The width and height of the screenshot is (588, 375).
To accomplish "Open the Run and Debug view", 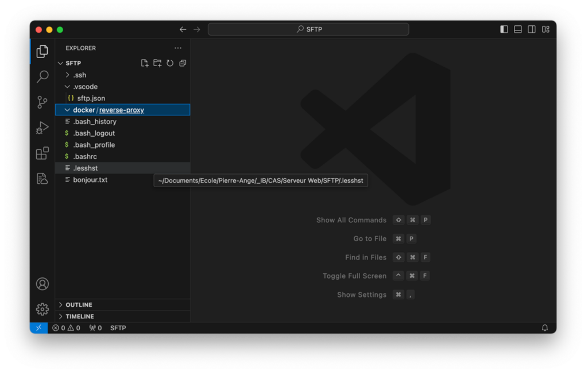I will [x=42, y=128].
